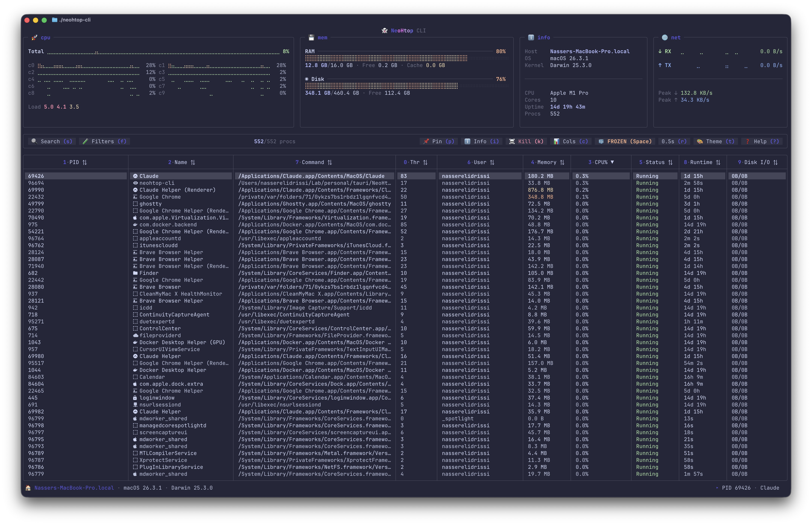Click the pushpin icon on the Pin control
The width and height of the screenshot is (812, 525).
426,141
